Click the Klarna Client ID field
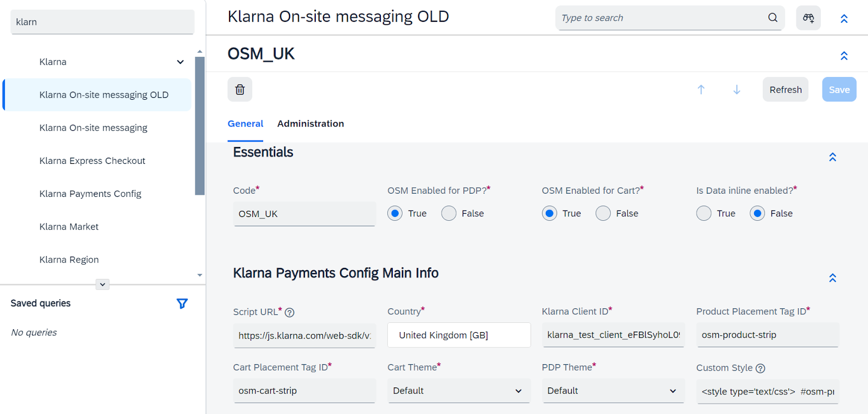Viewport: 868px width, 414px height. tap(613, 335)
